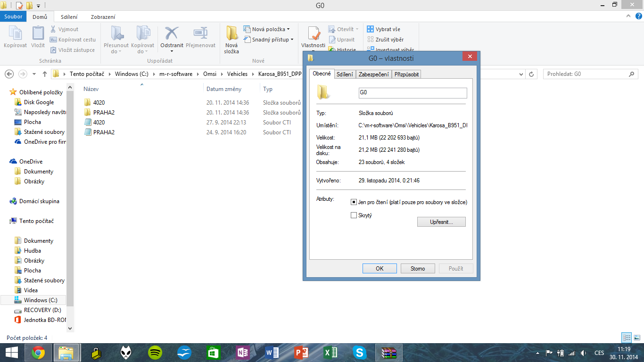Screen dimensions: 644x362
Task: Click the folder name field containing G0
Action: pos(413,93)
